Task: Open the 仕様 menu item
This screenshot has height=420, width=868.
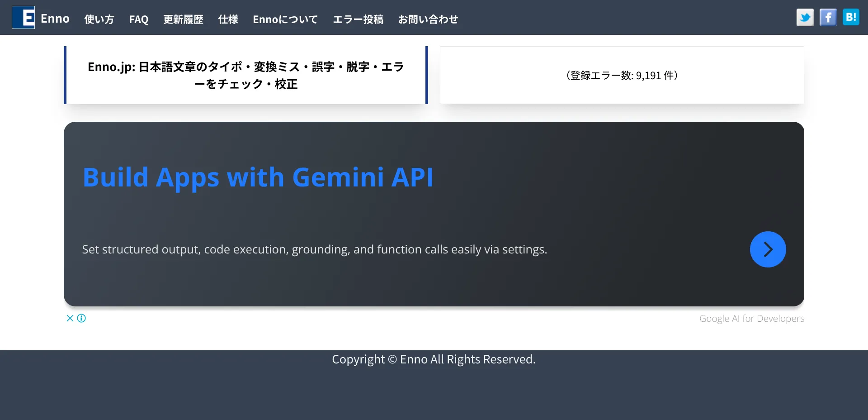Action: pos(228,19)
